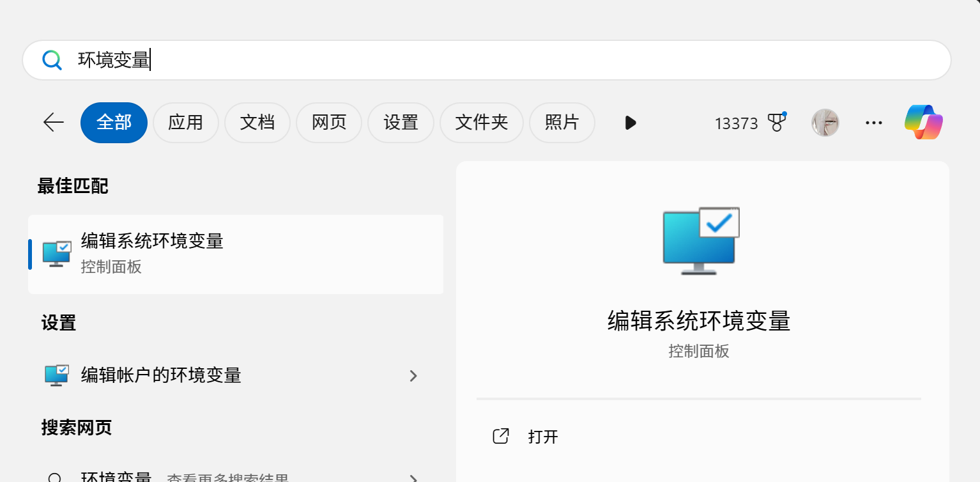Click 打开 to launch the control panel item
The image size is (980, 482).
543,437
